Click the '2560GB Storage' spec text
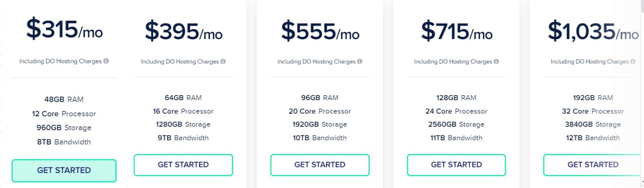This screenshot has height=188, width=644. [456, 125]
